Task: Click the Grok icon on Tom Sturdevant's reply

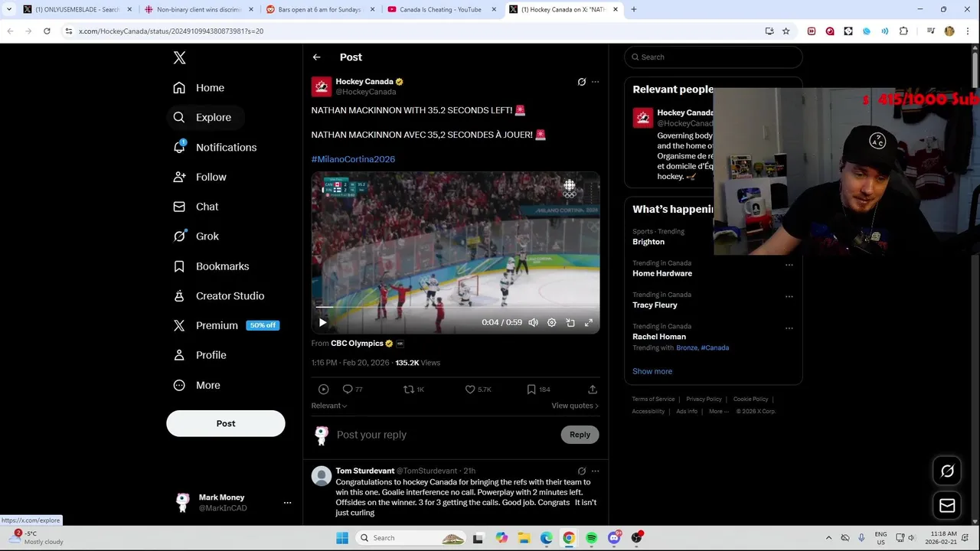Action: (x=582, y=471)
